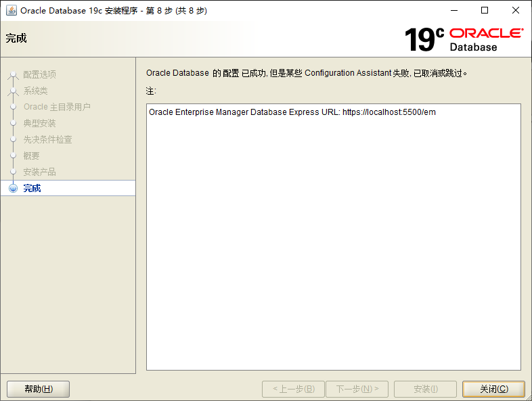Click the 关闭(C) button
Viewport: 532px width, 401px height.
pos(493,389)
